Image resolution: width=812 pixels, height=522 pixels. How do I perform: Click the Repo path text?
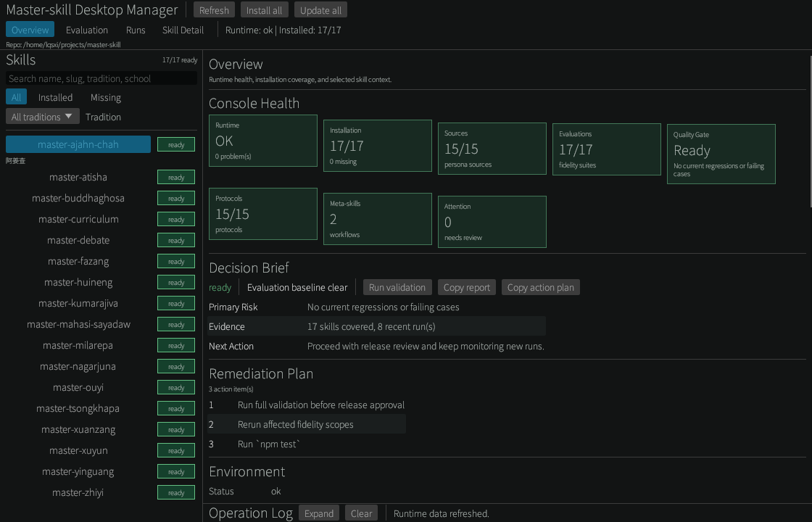(63, 44)
